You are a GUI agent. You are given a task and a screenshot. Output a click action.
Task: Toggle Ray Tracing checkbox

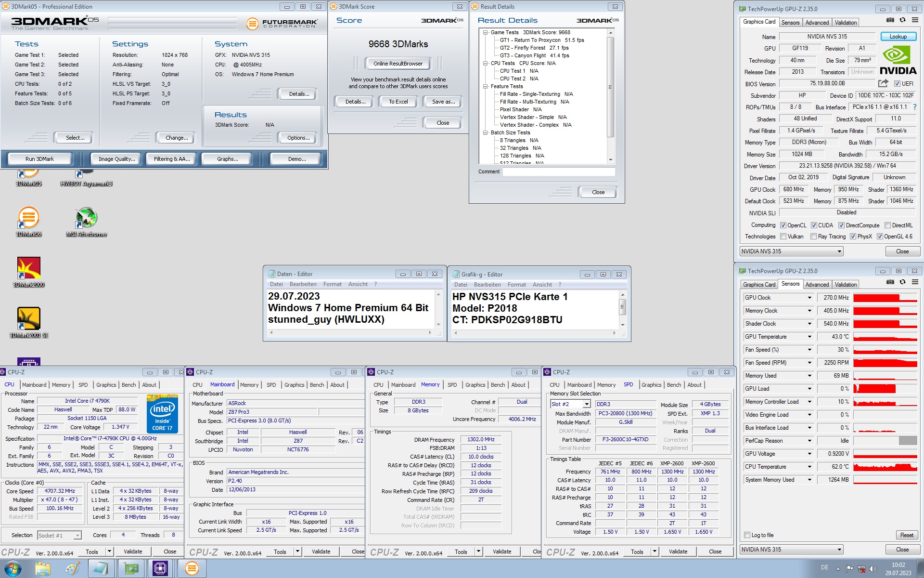coord(813,236)
